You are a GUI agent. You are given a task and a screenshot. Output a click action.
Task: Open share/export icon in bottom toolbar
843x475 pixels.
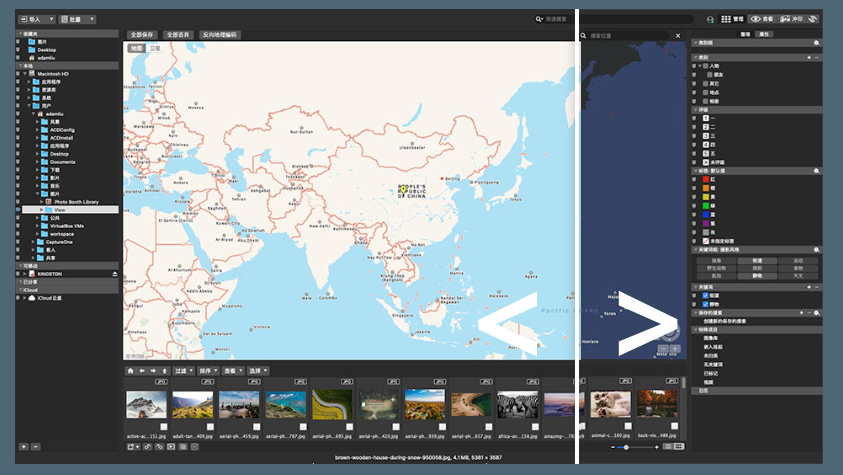tap(133, 447)
